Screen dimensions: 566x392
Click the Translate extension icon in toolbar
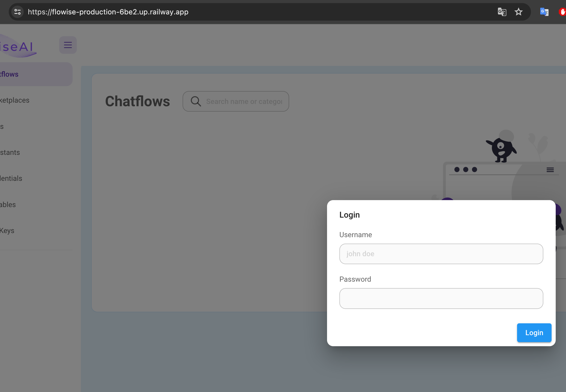(544, 12)
